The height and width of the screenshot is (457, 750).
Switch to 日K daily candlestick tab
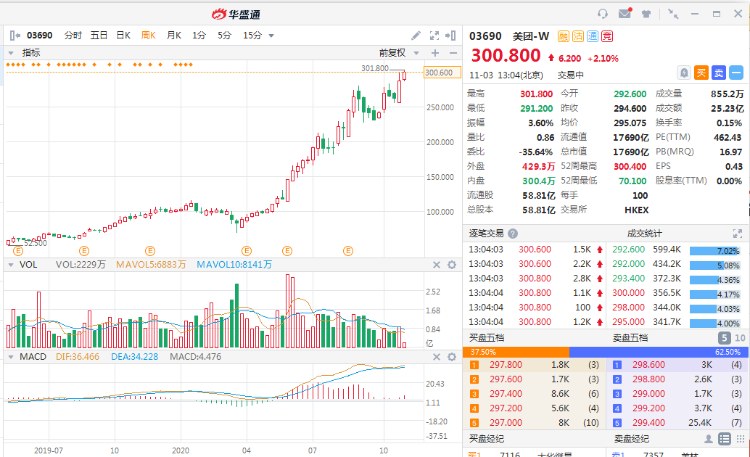pyautogui.click(x=123, y=35)
